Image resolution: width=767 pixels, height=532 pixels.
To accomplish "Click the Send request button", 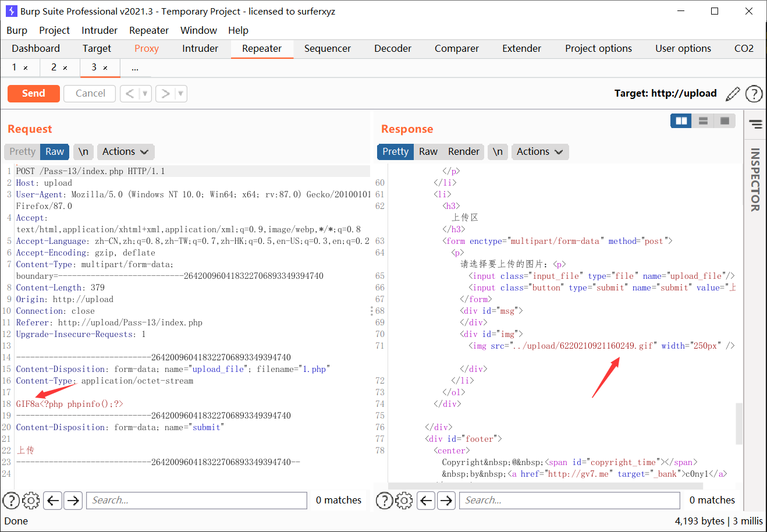I will coord(34,93).
